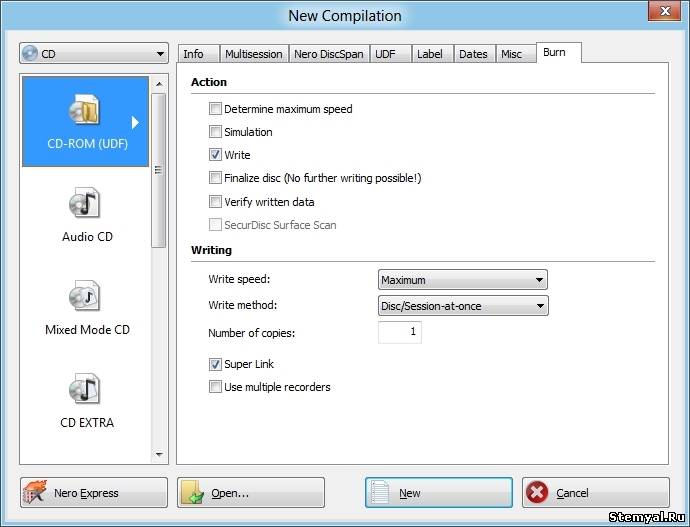Switch to the UDF tab

tap(390, 54)
